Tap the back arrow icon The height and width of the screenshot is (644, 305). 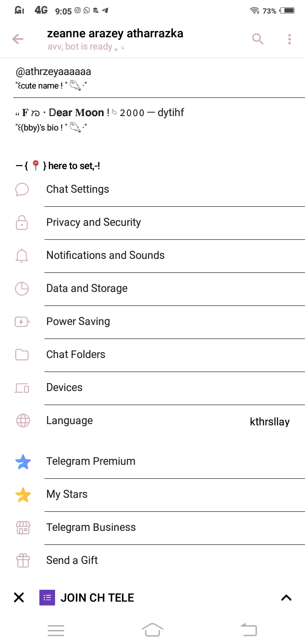click(18, 39)
